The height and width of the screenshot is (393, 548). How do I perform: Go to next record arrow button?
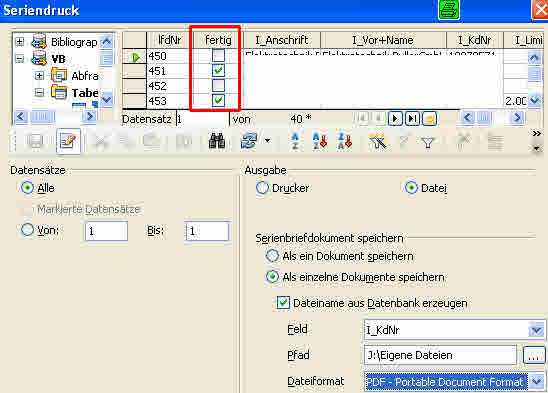click(395, 119)
